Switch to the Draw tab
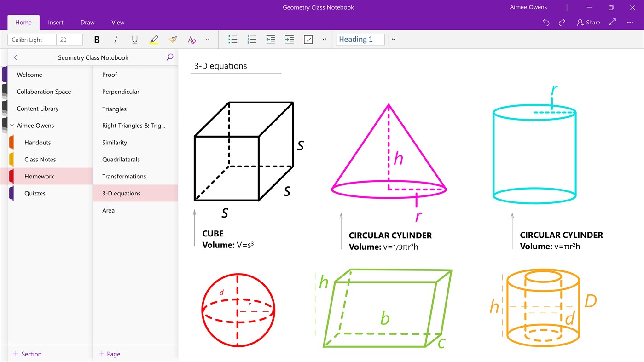 [x=87, y=22]
